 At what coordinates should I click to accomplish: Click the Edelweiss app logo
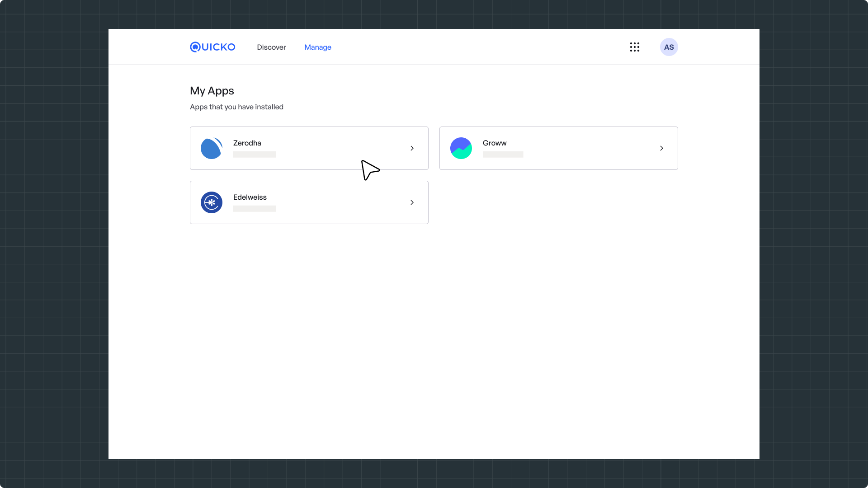point(211,202)
